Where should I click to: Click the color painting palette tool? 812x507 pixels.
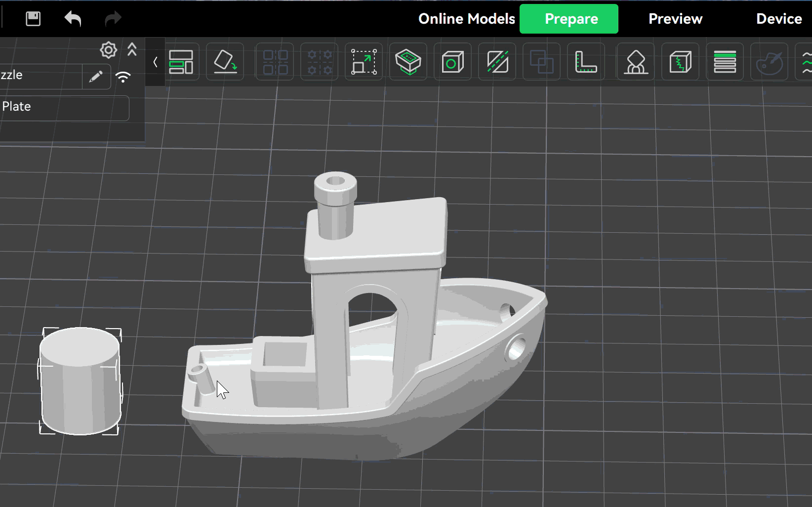click(x=769, y=62)
